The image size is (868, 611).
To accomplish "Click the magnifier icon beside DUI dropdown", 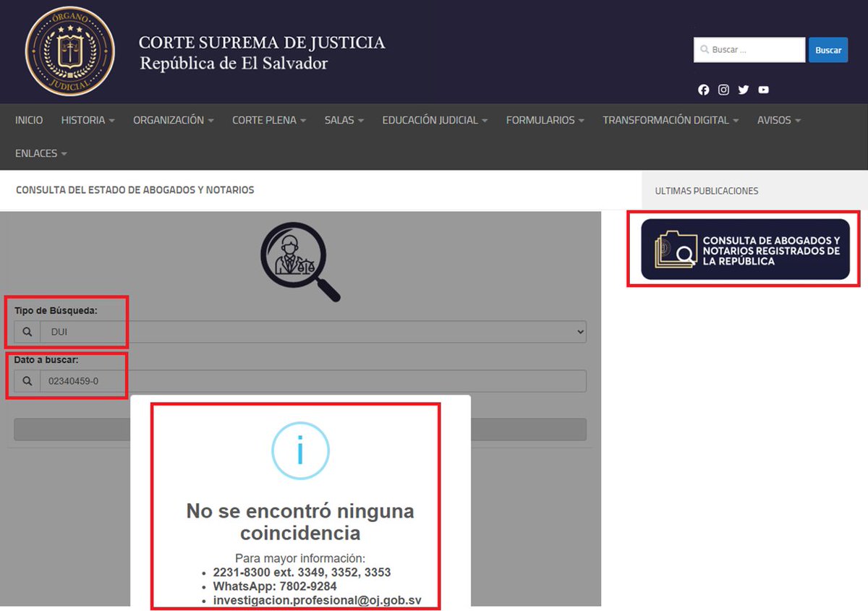I will [x=27, y=332].
